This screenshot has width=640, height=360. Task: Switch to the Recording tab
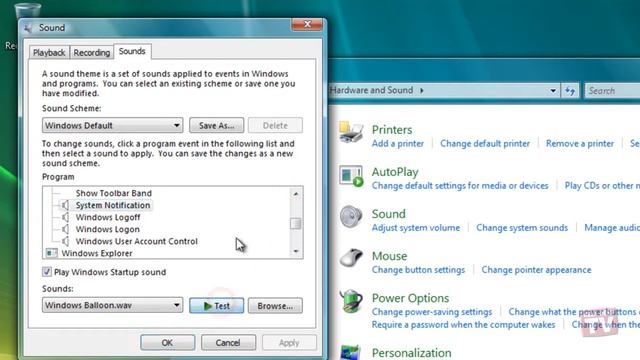click(92, 53)
